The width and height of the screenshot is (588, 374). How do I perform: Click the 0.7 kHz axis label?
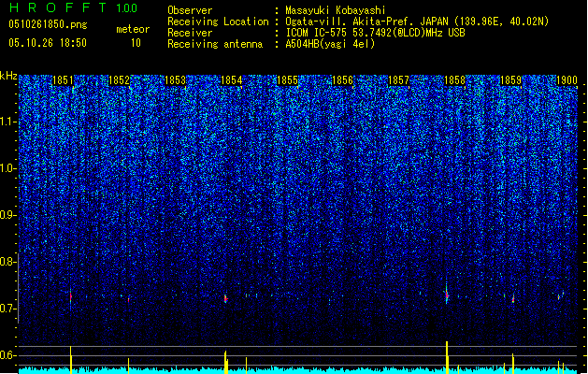coord(8,309)
